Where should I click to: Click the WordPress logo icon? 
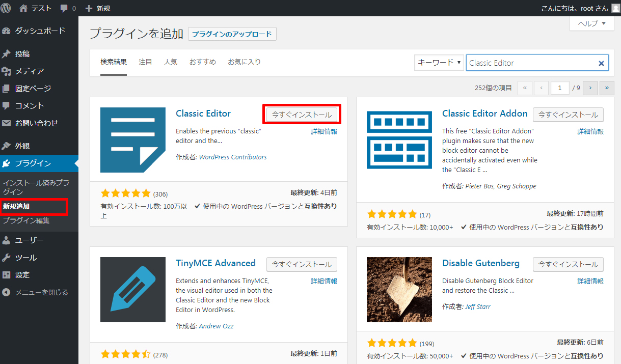(x=6, y=8)
